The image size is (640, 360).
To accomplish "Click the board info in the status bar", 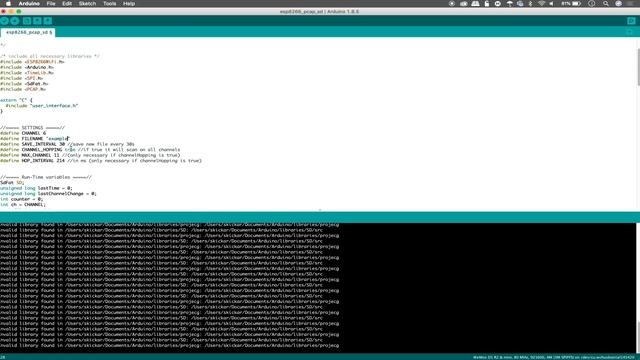I will coord(554,357).
